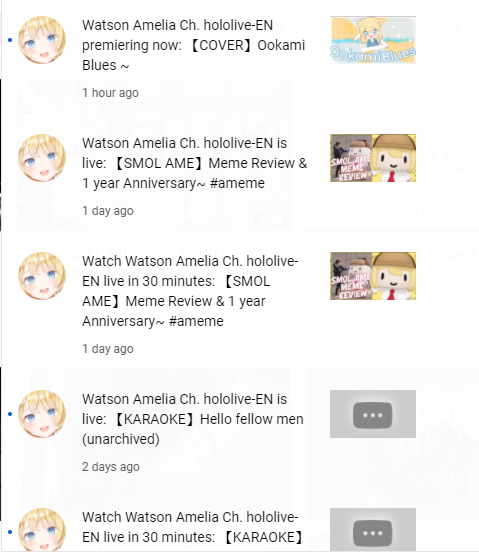The image size is (479, 552).
Task: Click gray placeholder thumbnail for unarchived KARAOKE live
Action: pyautogui.click(x=373, y=414)
